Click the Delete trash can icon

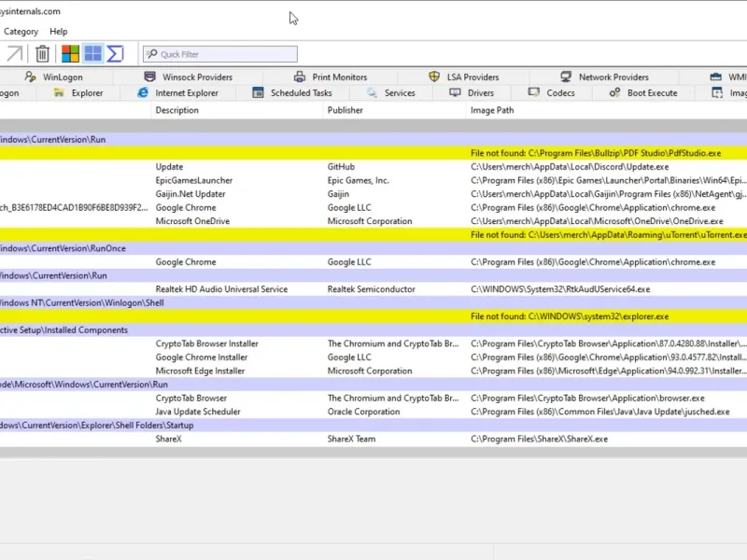pos(43,54)
